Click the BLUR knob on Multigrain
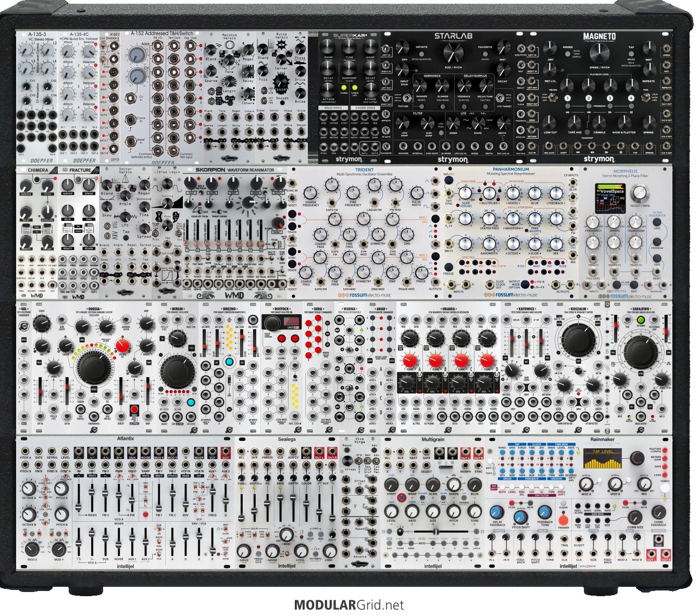The image size is (699, 616). 475,485
